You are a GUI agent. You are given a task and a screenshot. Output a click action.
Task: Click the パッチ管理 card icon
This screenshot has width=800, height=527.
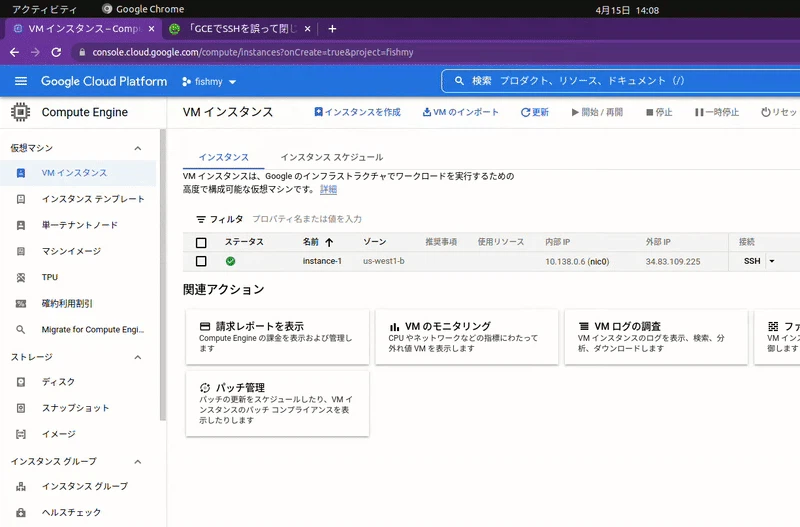pos(205,388)
